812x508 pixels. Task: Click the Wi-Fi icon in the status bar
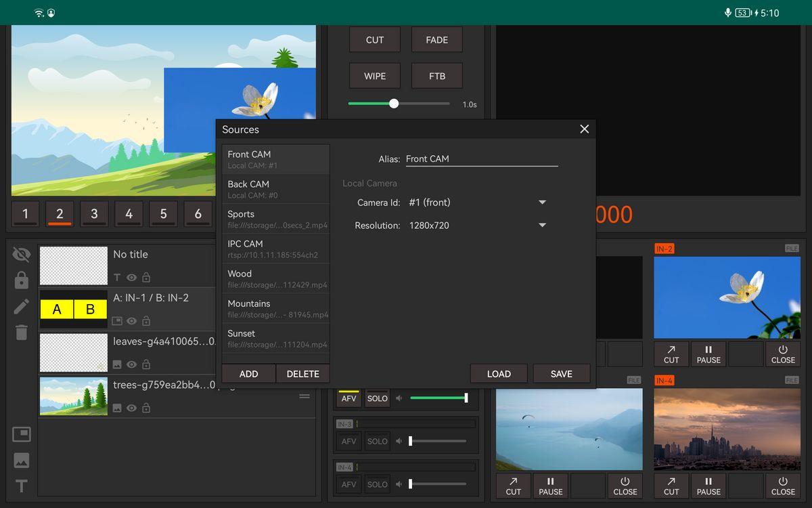39,13
